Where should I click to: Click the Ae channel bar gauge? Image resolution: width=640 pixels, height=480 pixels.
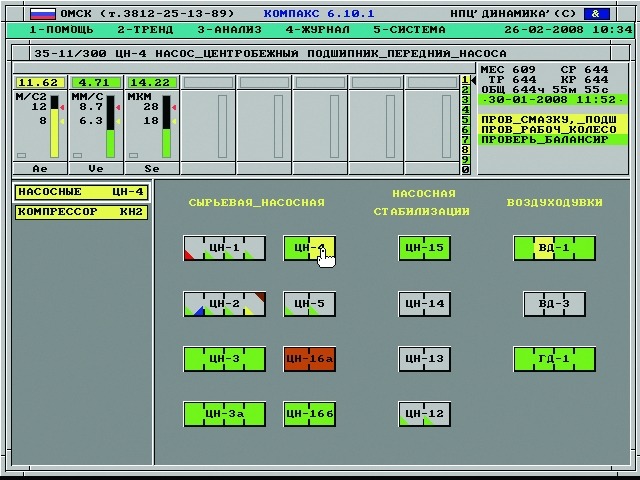coord(55,127)
